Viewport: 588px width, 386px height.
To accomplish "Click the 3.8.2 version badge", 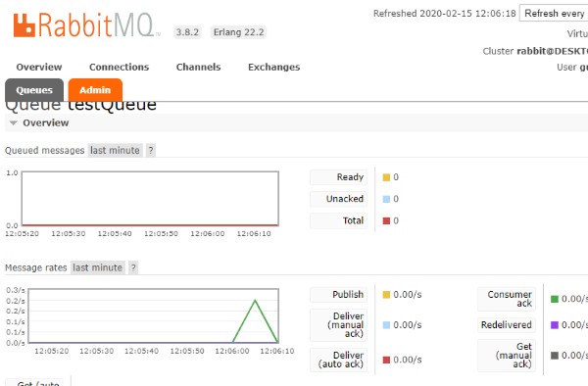I will click(187, 32).
